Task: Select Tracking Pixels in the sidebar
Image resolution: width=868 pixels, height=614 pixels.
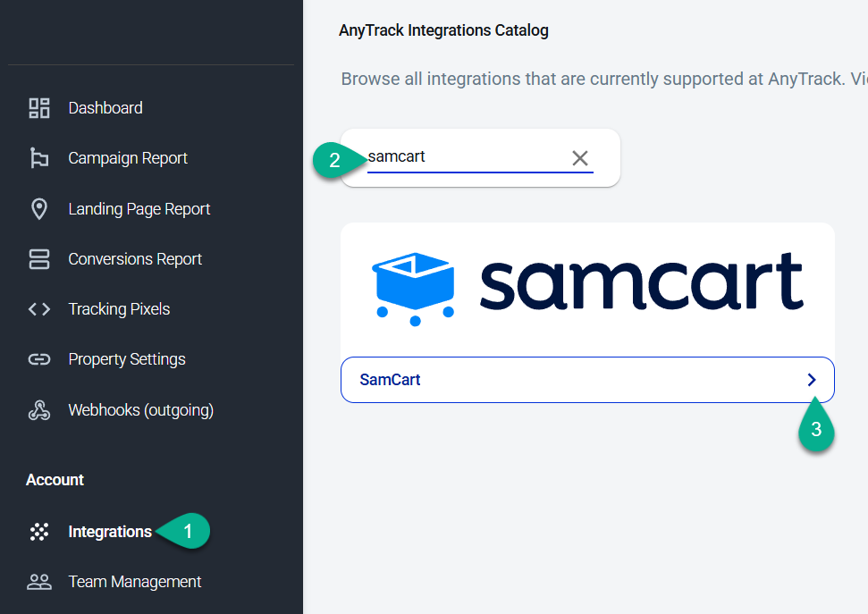Action: tap(119, 309)
